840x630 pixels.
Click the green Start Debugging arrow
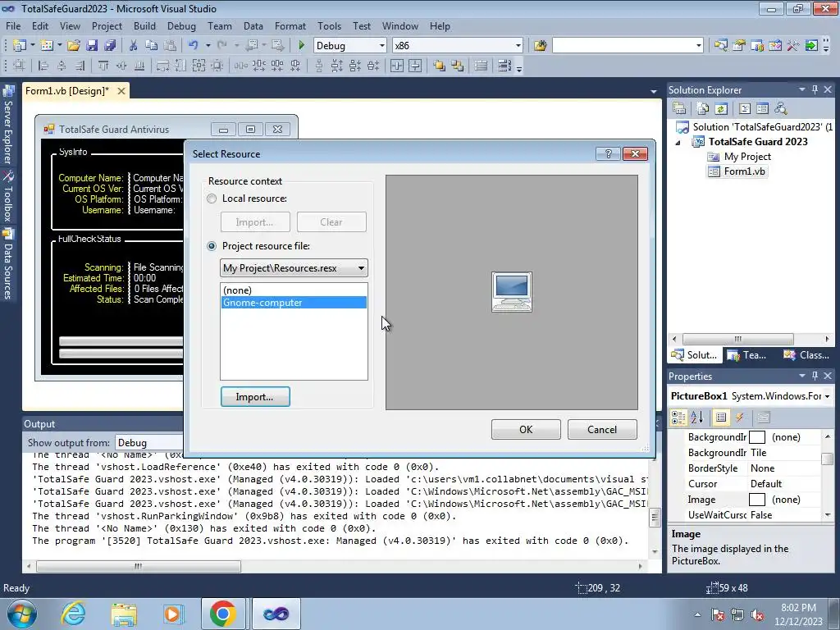301,46
